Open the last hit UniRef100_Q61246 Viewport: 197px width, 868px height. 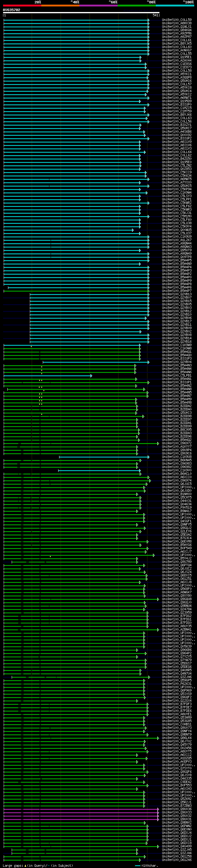pyautogui.click(x=177, y=860)
